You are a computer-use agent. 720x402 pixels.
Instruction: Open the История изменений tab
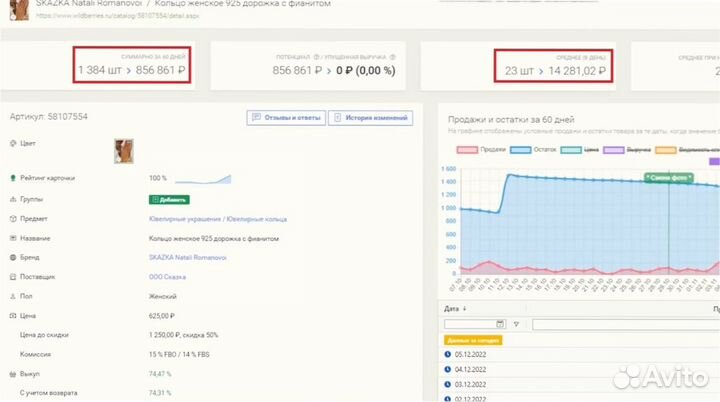pos(371,118)
